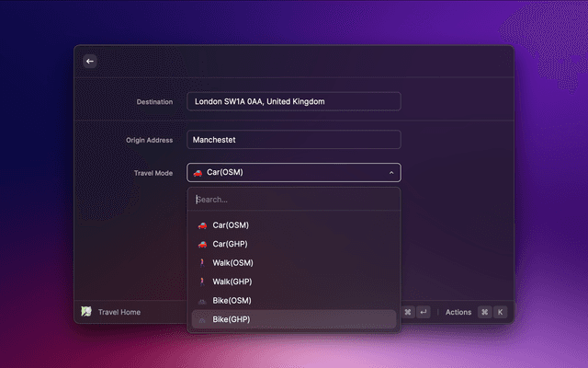Click the red car icon beside Car(GHP)
Screen dimensions: 588x368
[202, 244]
